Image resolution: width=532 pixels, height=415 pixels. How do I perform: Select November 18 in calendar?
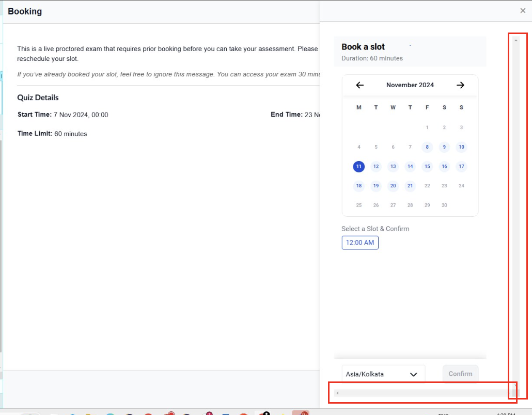pos(358,186)
